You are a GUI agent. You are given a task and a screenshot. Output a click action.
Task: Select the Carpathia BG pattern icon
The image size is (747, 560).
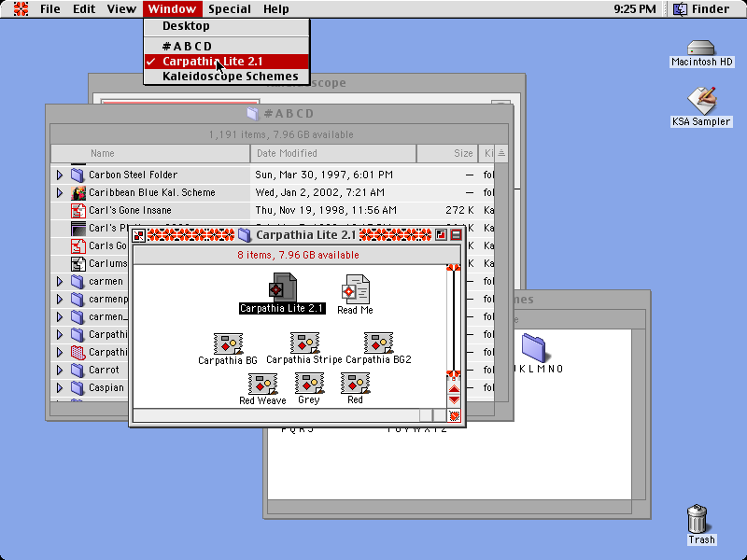click(228, 343)
